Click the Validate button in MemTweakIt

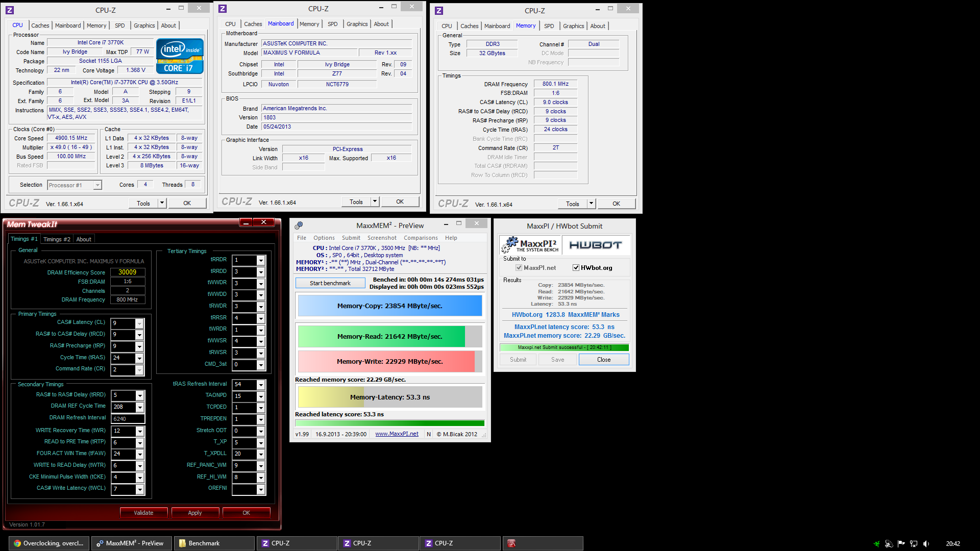pos(143,513)
